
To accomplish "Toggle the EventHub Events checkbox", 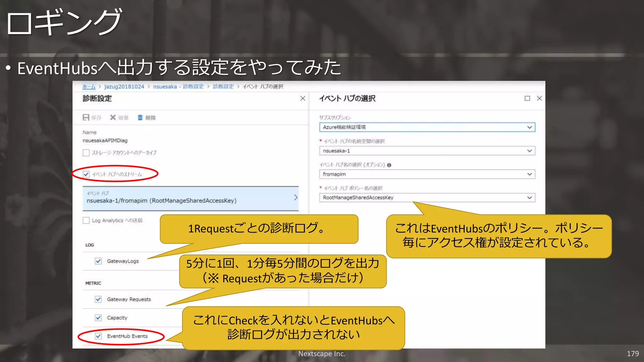I will point(98,336).
